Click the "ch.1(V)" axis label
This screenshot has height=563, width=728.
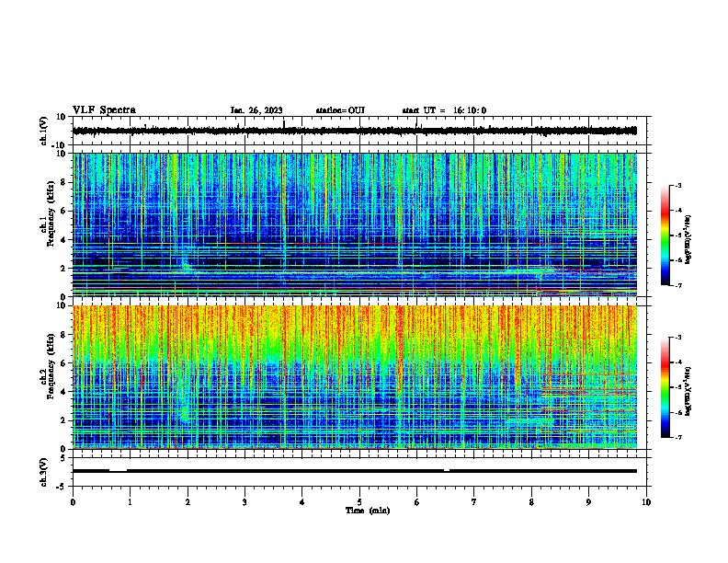point(44,131)
